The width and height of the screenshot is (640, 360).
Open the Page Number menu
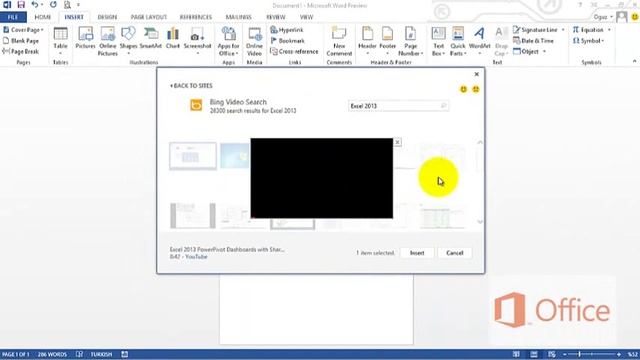410,41
